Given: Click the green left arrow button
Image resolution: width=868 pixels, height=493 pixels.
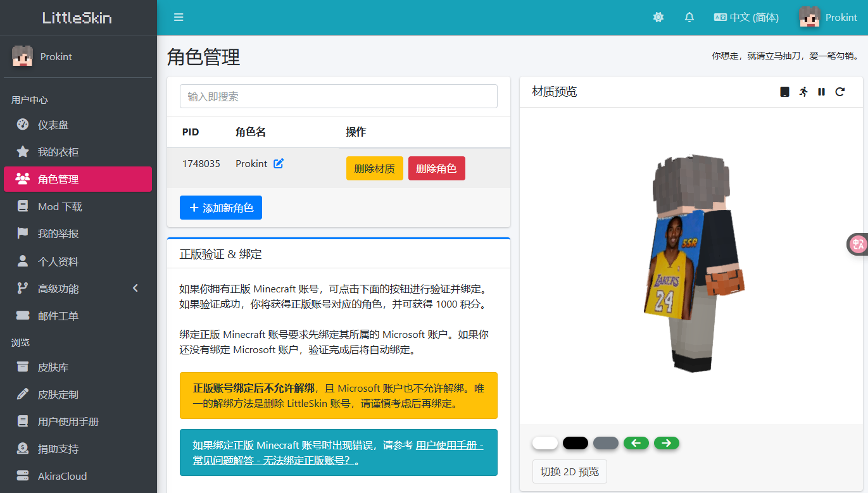Looking at the screenshot, I should click(x=636, y=443).
